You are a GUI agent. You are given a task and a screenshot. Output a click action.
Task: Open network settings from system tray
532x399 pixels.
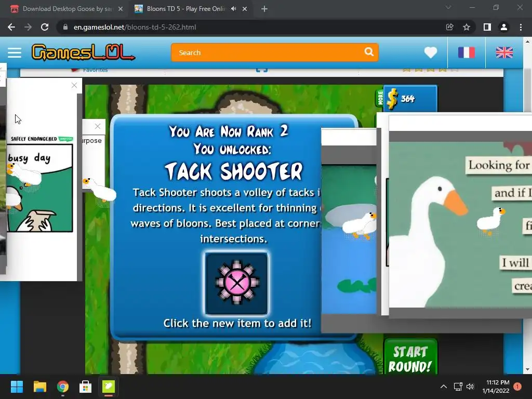(x=458, y=387)
